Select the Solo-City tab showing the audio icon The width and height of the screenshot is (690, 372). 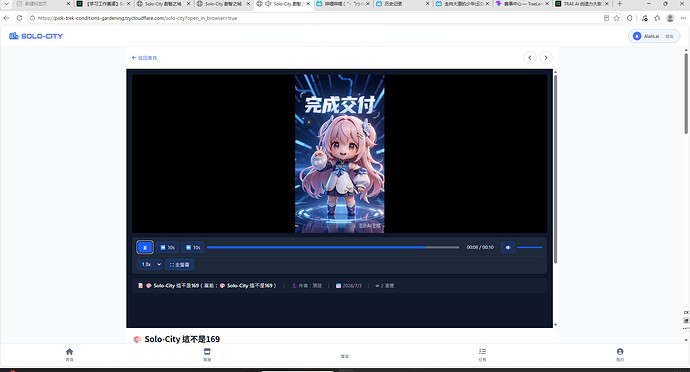[x=284, y=4]
